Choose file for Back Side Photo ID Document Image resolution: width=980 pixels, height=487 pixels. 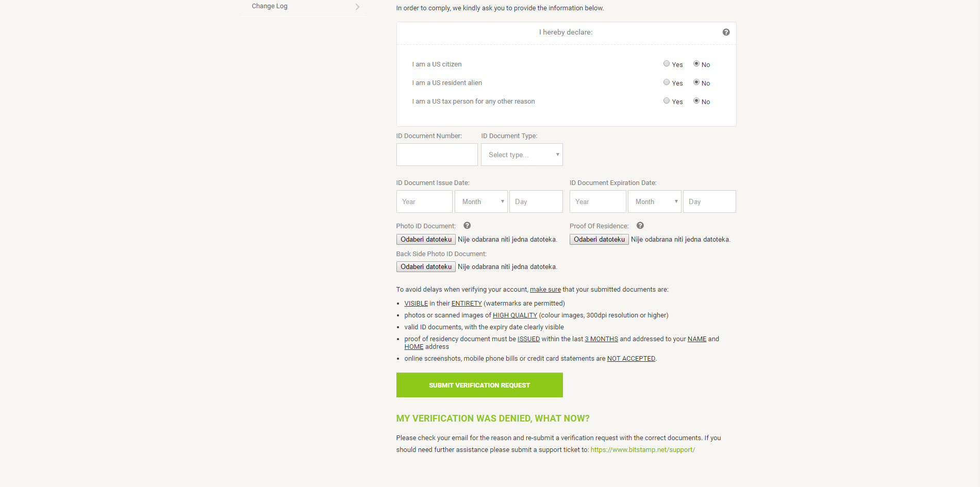point(426,267)
